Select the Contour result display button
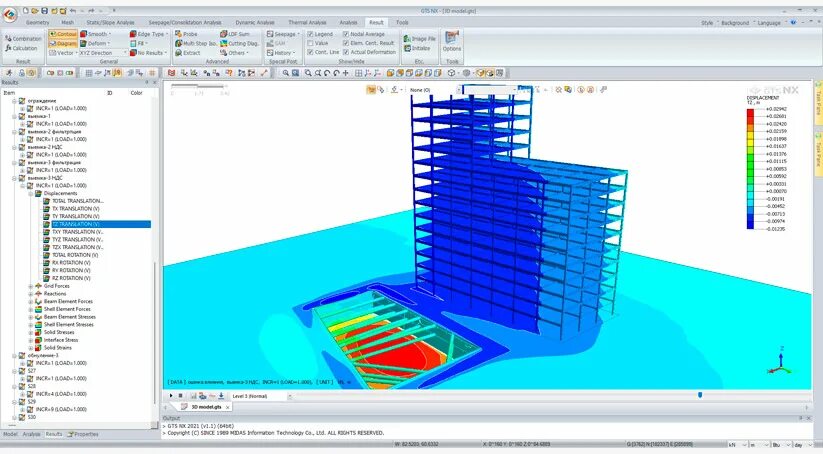823x454 pixels. click(62, 34)
